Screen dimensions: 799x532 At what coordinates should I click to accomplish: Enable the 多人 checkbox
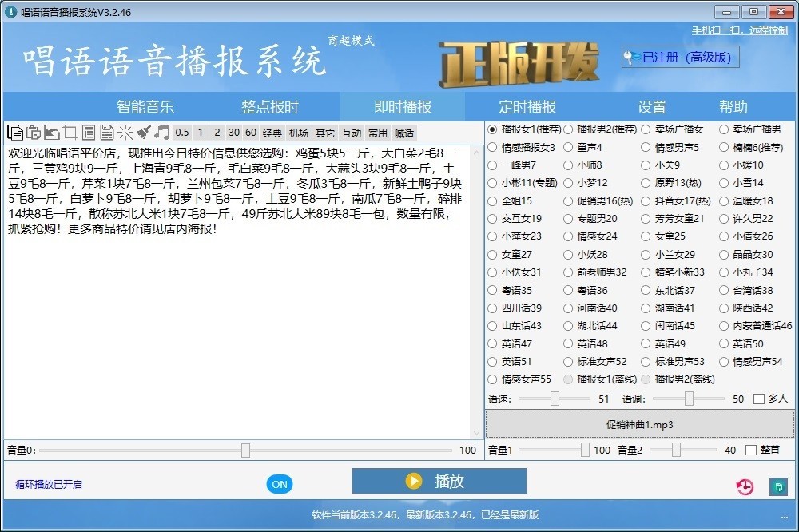click(759, 399)
